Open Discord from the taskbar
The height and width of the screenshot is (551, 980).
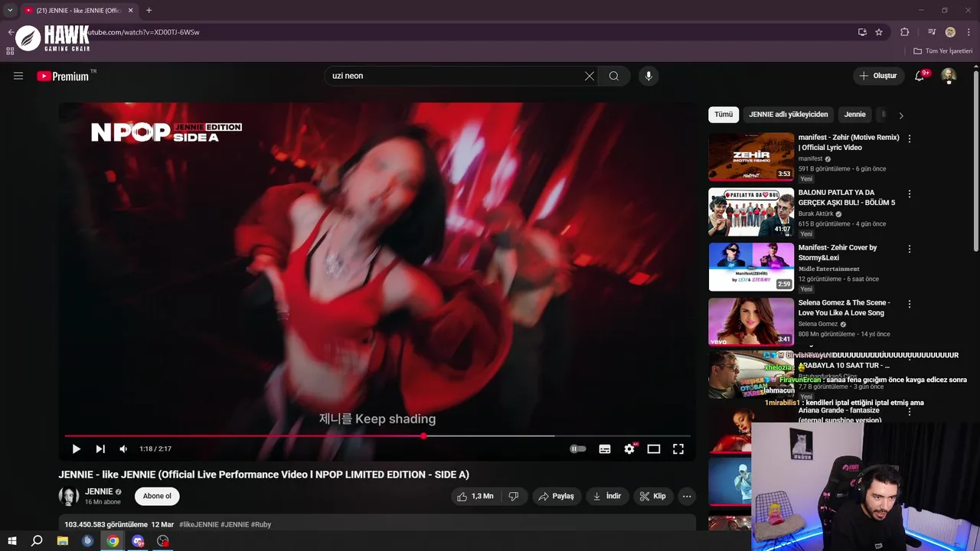138,541
